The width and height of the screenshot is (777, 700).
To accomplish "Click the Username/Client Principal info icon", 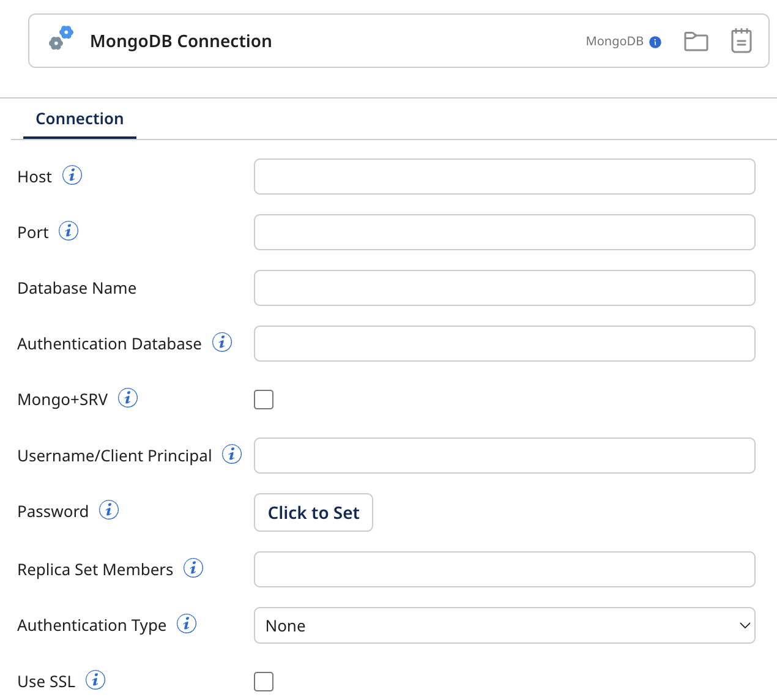I will [x=231, y=454].
